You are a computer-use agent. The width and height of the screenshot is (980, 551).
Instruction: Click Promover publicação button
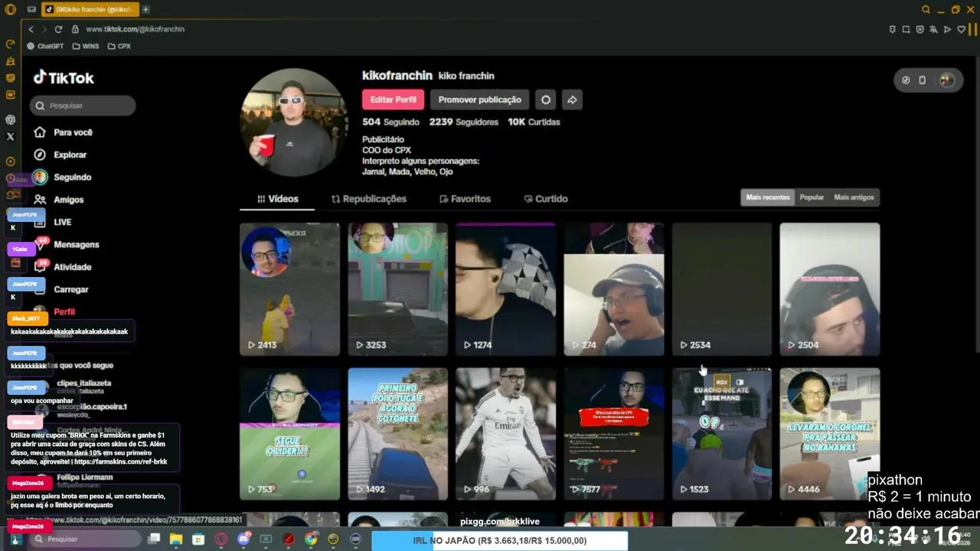pyautogui.click(x=479, y=99)
